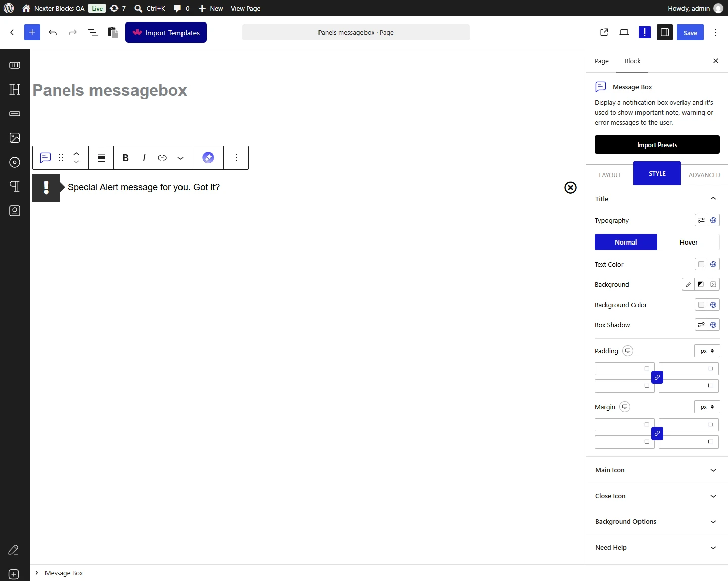
Task: Click the message box close X icon
Action: coord(570,188)
